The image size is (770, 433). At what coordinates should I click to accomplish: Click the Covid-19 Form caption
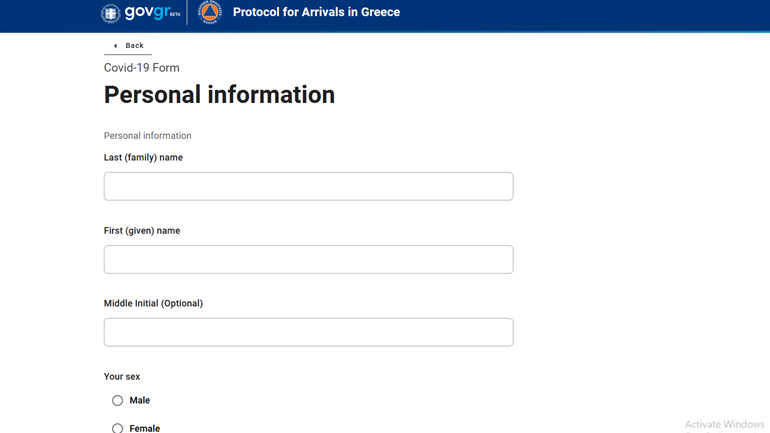pyautogui.click(x=142, y=68)
